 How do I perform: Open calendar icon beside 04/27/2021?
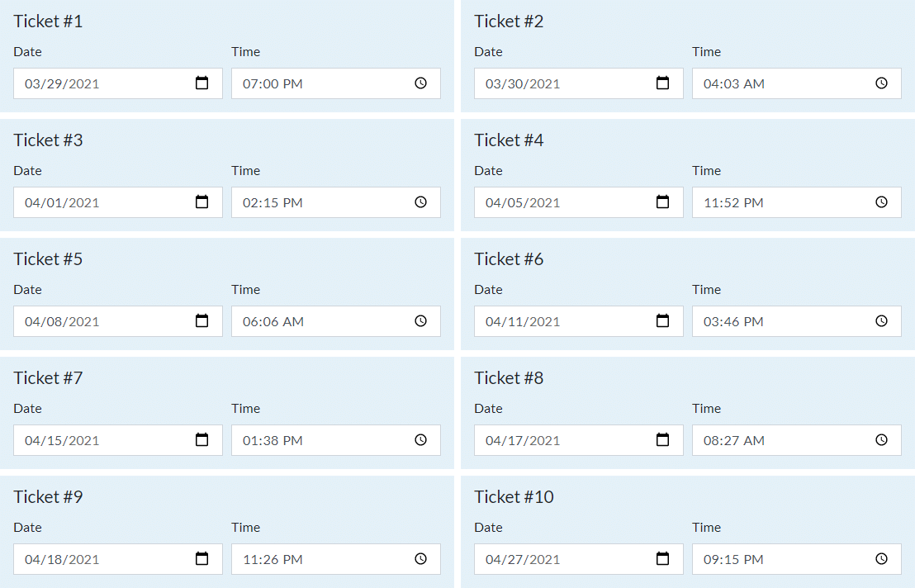pyautogui.click(x=663, y=559)
